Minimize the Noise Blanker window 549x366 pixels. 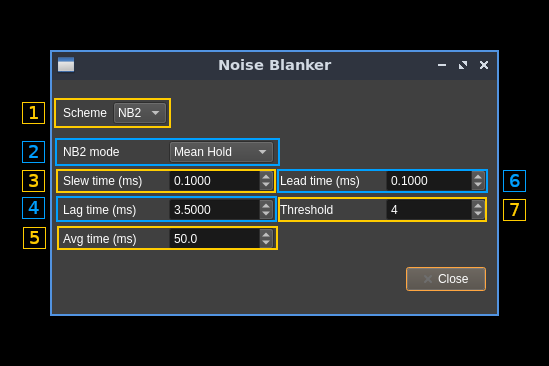pos(442,65)
